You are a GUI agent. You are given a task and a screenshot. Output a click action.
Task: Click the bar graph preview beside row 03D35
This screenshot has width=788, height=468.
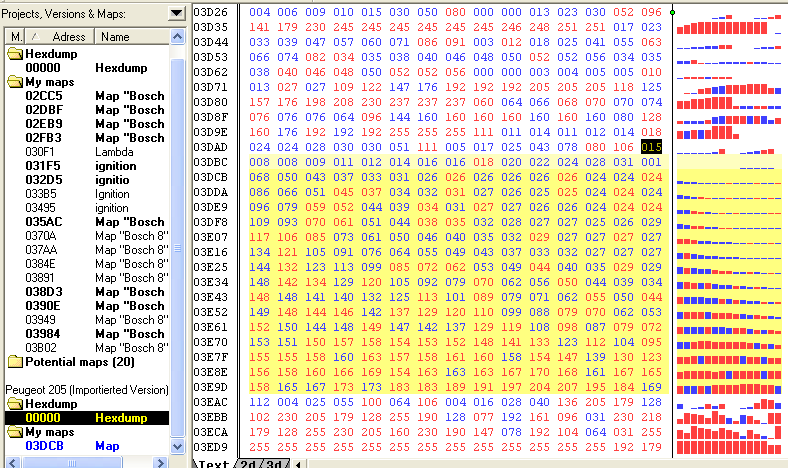tap(729, 27)
